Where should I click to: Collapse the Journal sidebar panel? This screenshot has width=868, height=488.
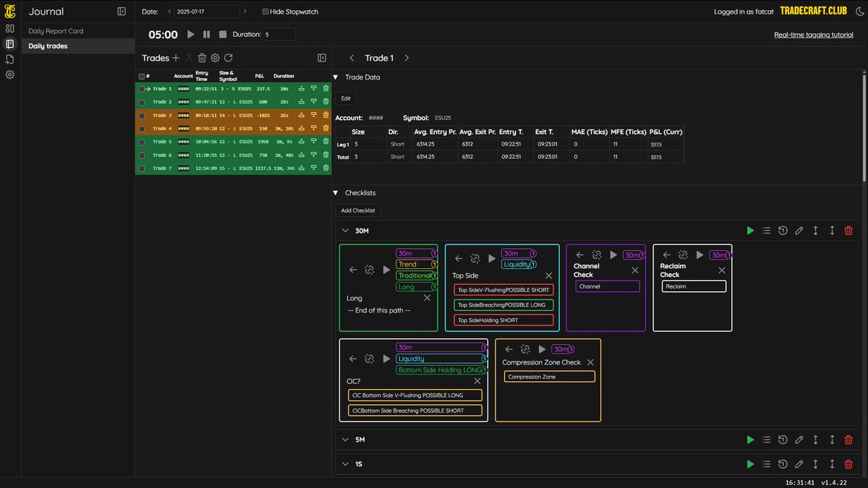(122, 12)
